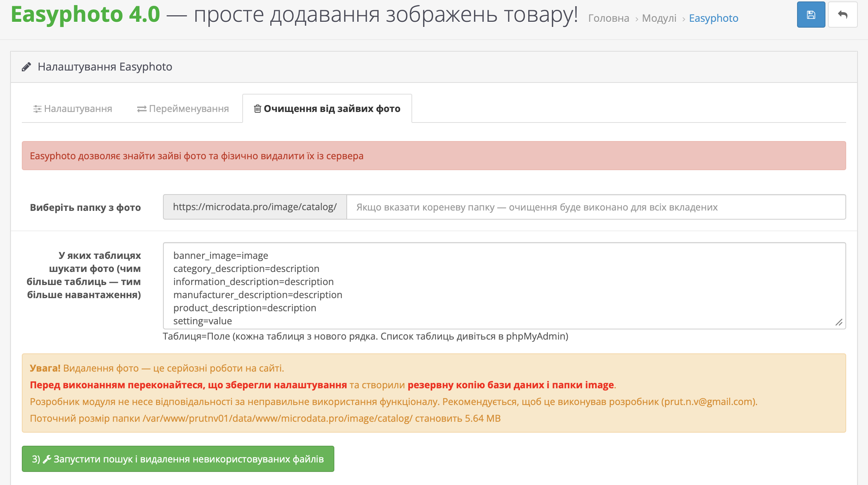This screenshot has width=868, height=485.
Task: Run search and deletion of unused files
Action: pos(178,459)
